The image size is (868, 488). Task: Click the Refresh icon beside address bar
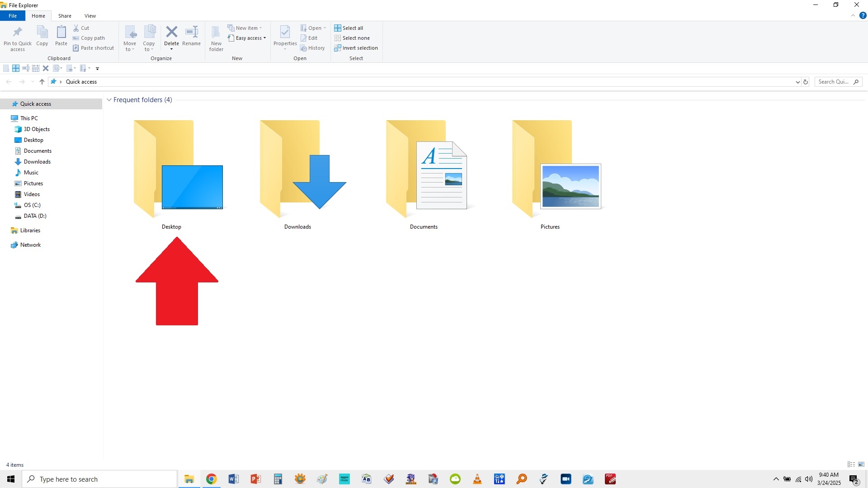coord(806,82)
